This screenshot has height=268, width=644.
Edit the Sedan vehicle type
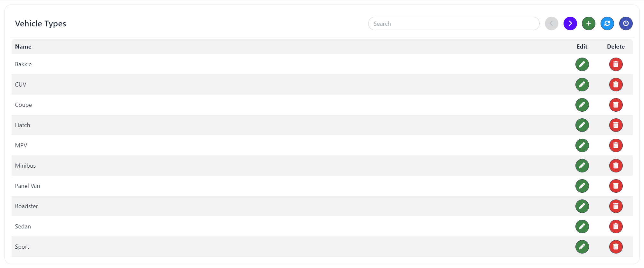pyautogui.click(x=582, y=226)
